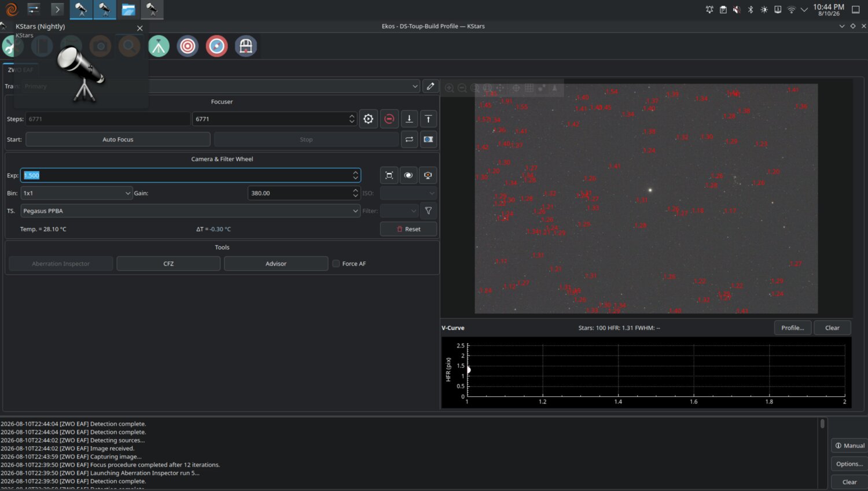Close the KStars (Nightly) preview popup
This screenshot has height=491, width=868.
pyautogui.click(x=139, y=28)
